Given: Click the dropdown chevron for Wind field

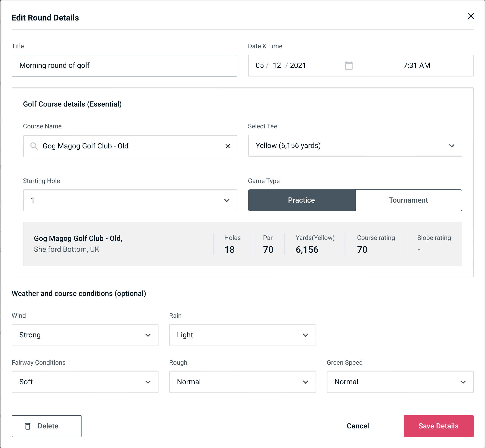Looking at the screenshot, I should pos(148,335).
